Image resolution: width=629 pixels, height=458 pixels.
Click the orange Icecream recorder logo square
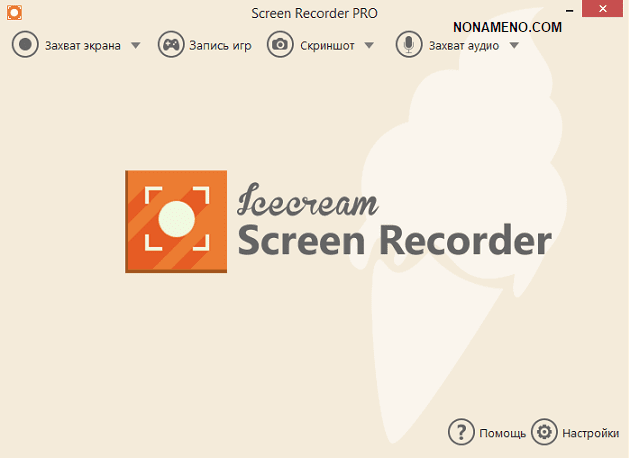176,221
